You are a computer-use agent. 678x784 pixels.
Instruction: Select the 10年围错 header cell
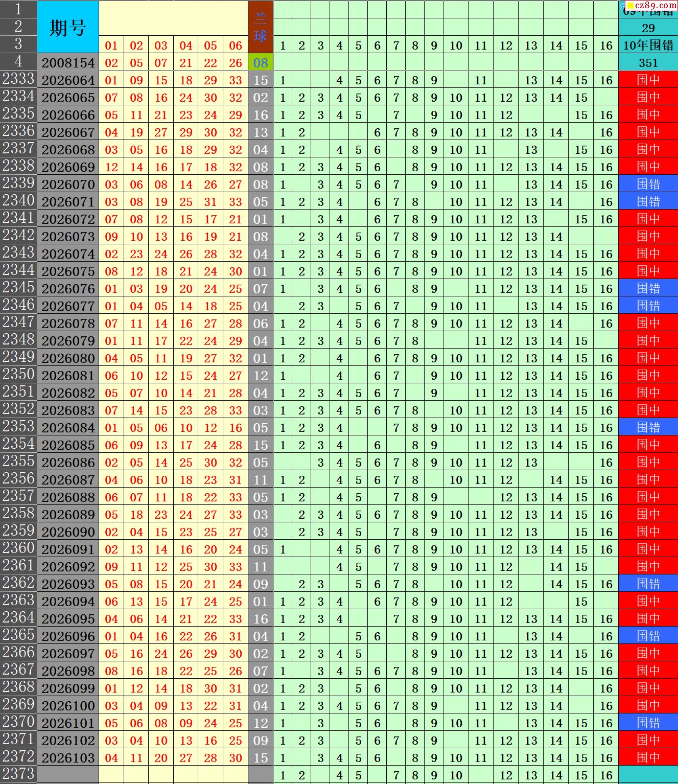pyautogui.click(x=648, y=45)
